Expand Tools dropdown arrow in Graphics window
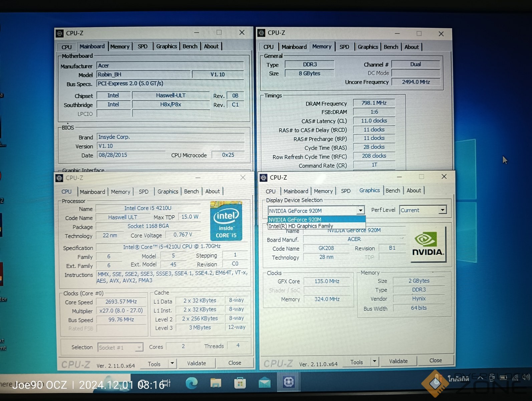This screenshot has height=401, width=532. [374, 361]
